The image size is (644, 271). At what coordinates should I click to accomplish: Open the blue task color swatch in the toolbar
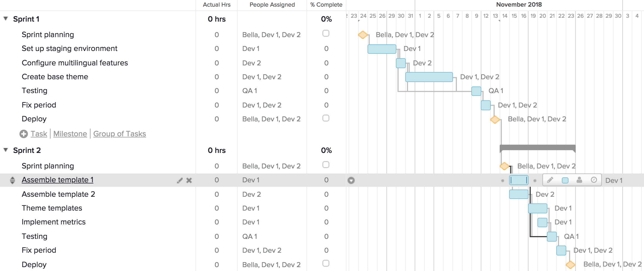click(565, 180)
